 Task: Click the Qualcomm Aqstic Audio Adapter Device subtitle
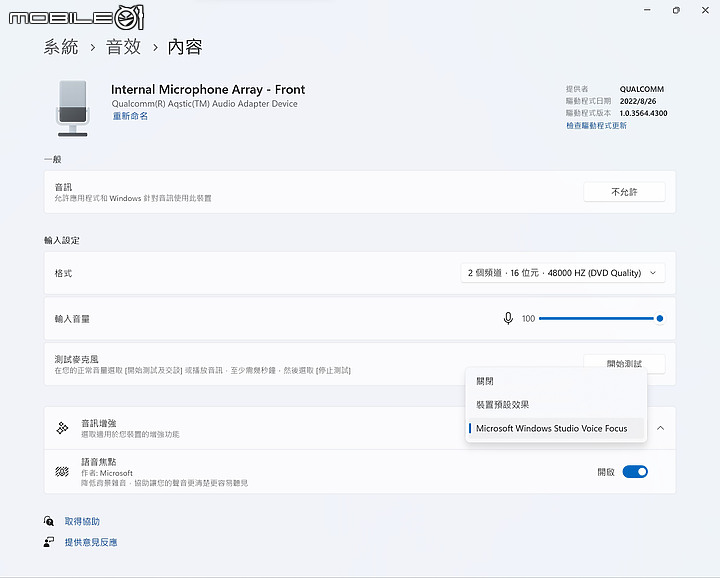click(204, 104)
